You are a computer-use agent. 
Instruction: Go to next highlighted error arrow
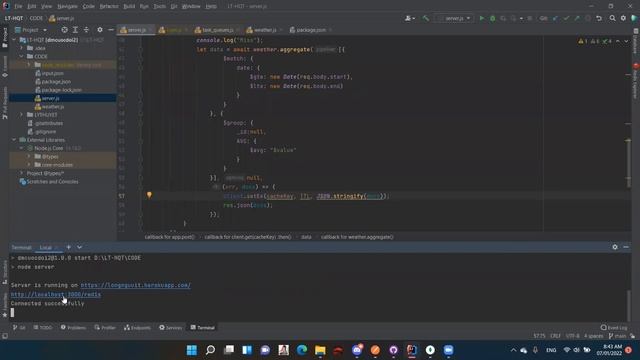[x=626, y=41]
